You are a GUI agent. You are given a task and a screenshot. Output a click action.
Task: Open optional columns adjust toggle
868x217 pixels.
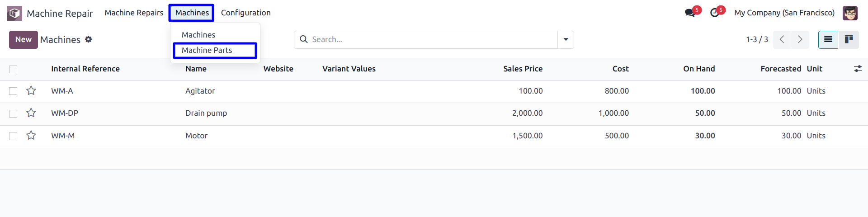[858, 69]
